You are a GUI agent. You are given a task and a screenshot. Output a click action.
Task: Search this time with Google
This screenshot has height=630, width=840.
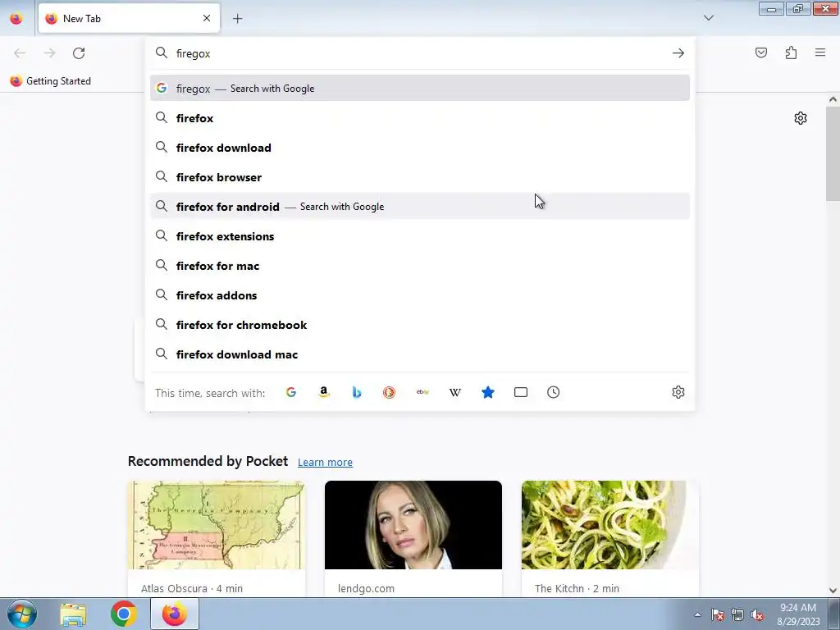[x=291, y=392]
